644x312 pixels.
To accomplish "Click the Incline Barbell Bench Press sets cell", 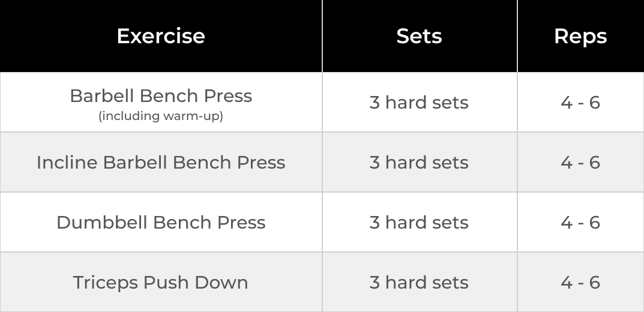I will (419, 162).
